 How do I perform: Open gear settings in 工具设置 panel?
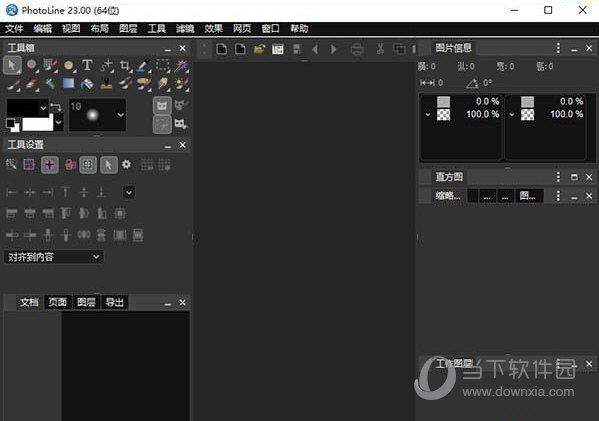point(126,164)
